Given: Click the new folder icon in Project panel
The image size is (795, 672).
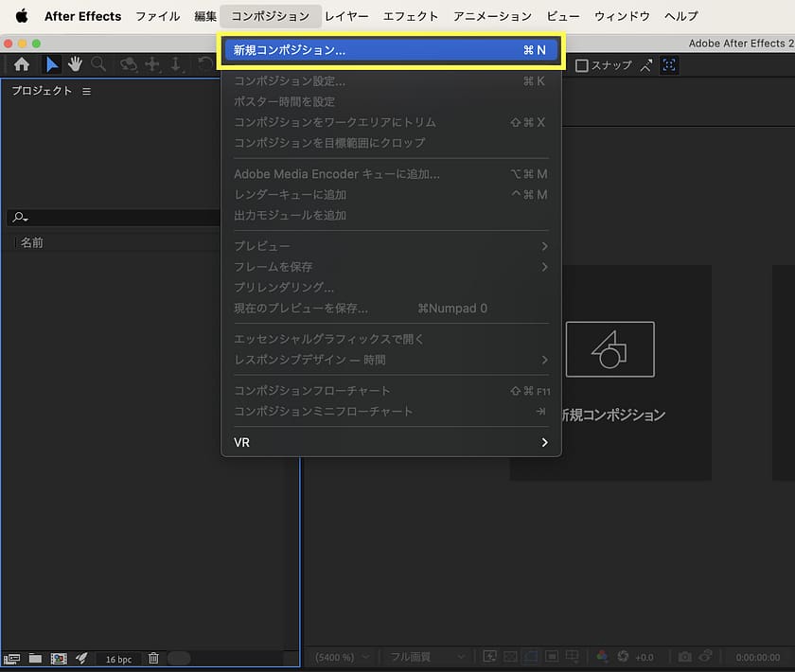Looking at the screenshot, I should [35, 658].
